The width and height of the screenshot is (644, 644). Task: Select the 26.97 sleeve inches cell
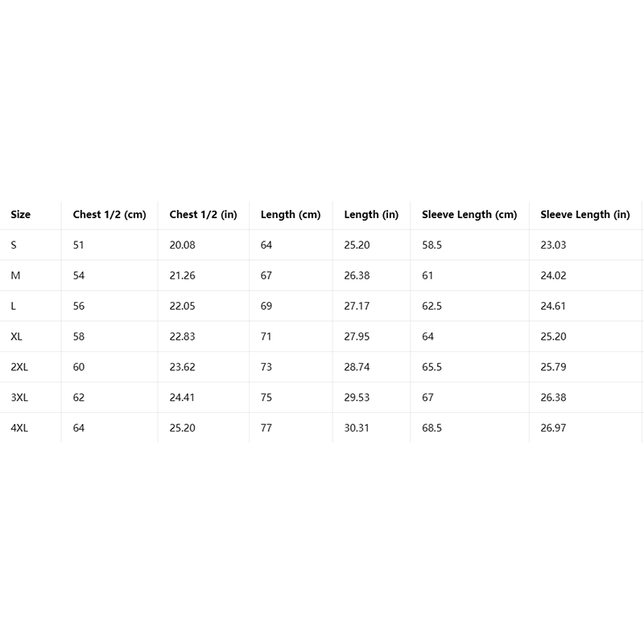[553, 428]
